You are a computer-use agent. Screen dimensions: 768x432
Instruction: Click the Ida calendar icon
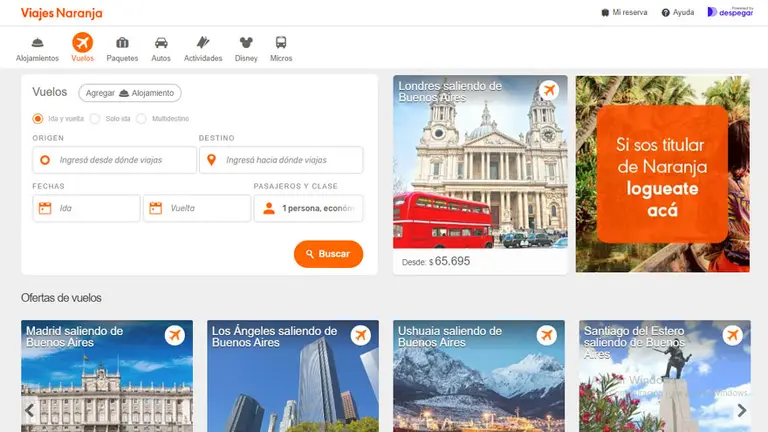click(45, 208)
